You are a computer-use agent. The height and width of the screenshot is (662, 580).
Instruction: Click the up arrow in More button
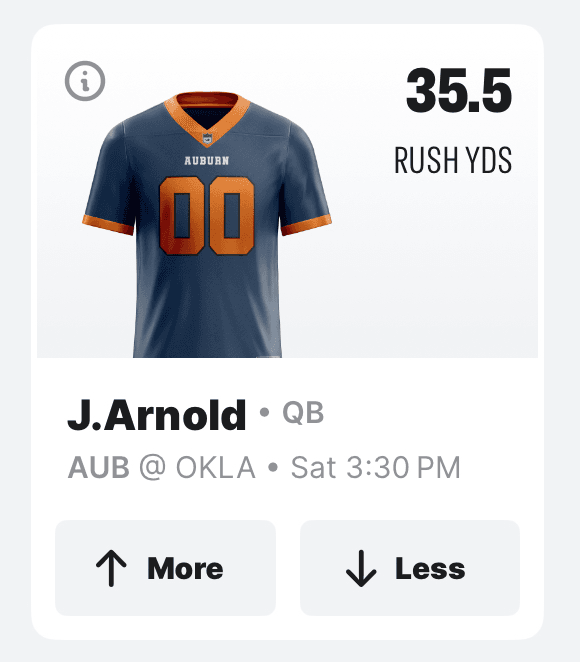(111, 568)
